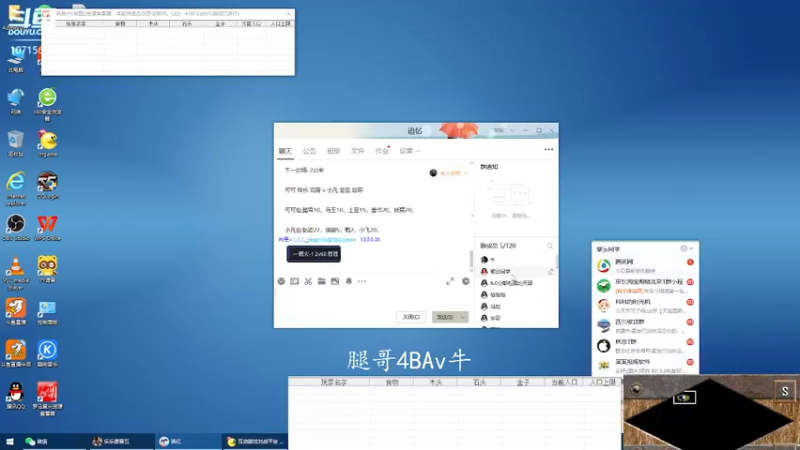Expand the chat input area with the arrows icon
Screen dimensions: 800x450
click(x=450, y=281)
